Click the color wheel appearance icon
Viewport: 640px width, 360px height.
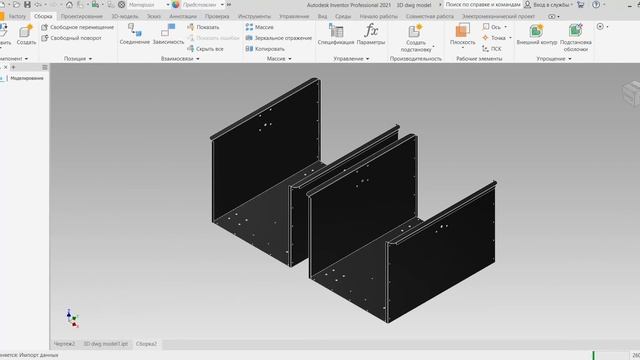tap(176, 4)
